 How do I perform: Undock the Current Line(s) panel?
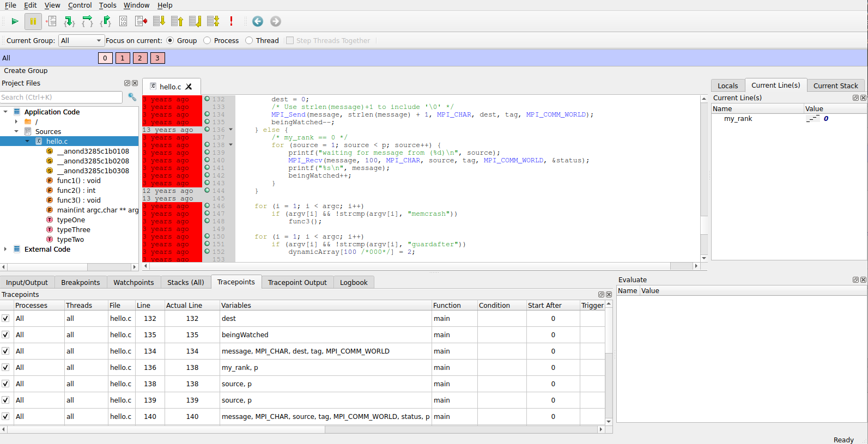coord(855,98)
